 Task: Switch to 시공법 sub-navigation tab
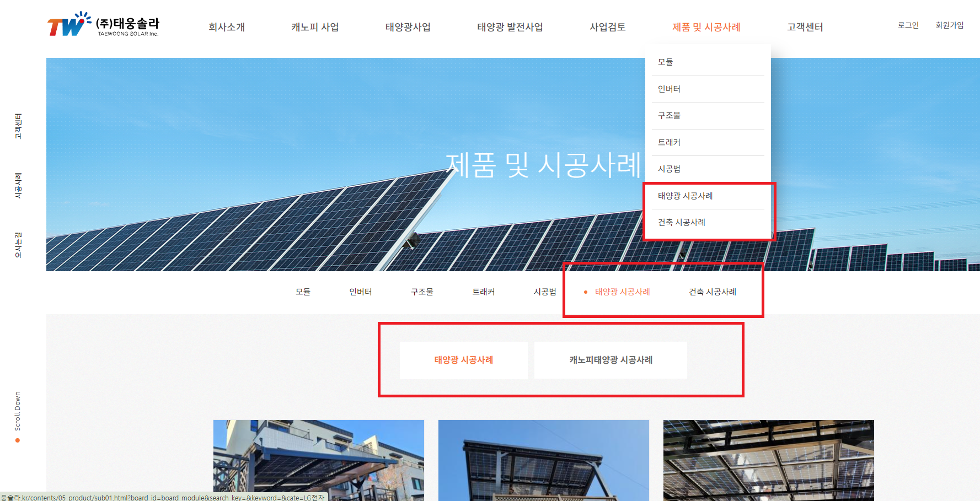pos(545,292)
